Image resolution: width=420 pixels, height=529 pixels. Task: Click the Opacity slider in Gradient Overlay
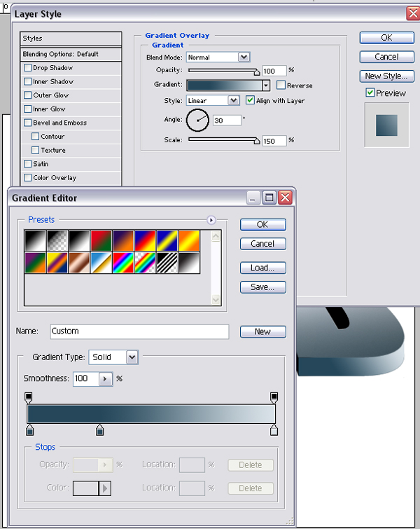224,71
